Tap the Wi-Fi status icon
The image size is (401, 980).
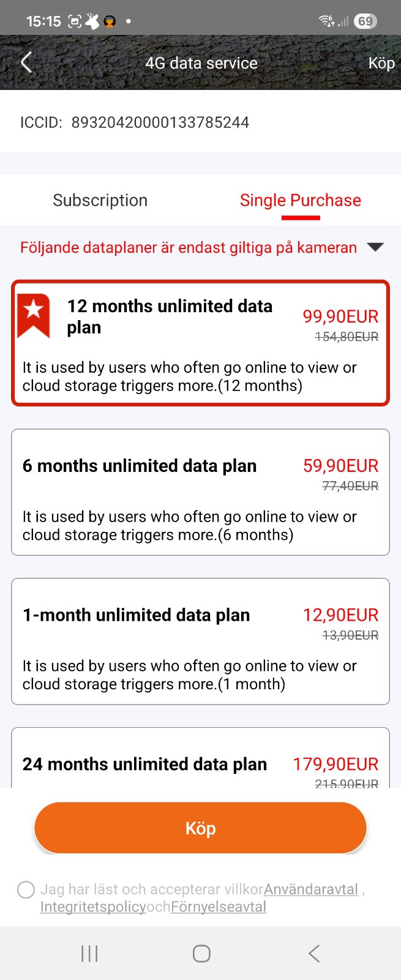(x=326, y=21)
